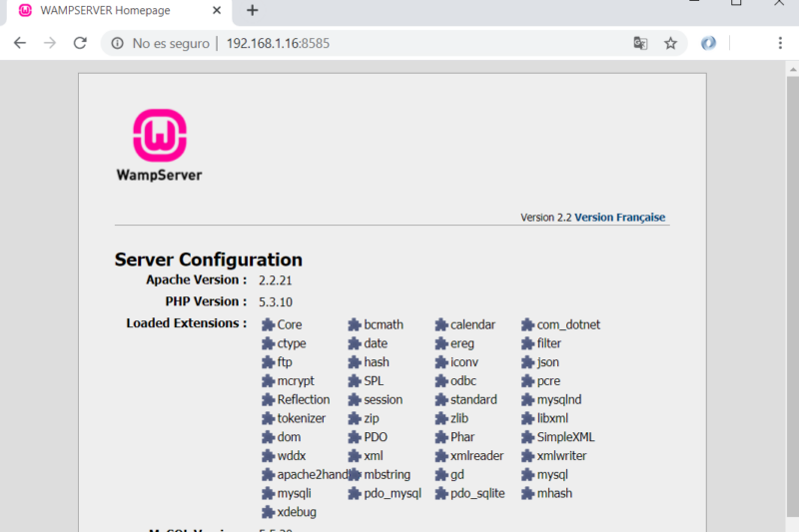Click the 'wddx' extension name
The height and width of the screenshot is (532, 799).
point(292,456)
